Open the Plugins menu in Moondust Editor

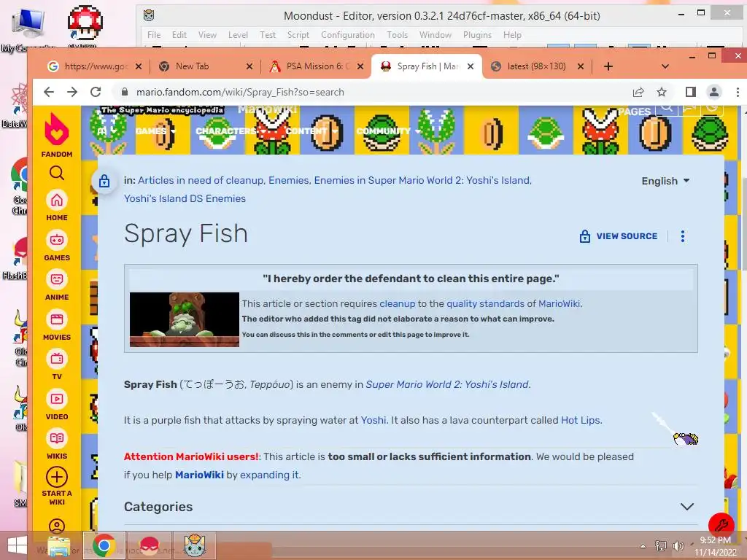(477, 35)
